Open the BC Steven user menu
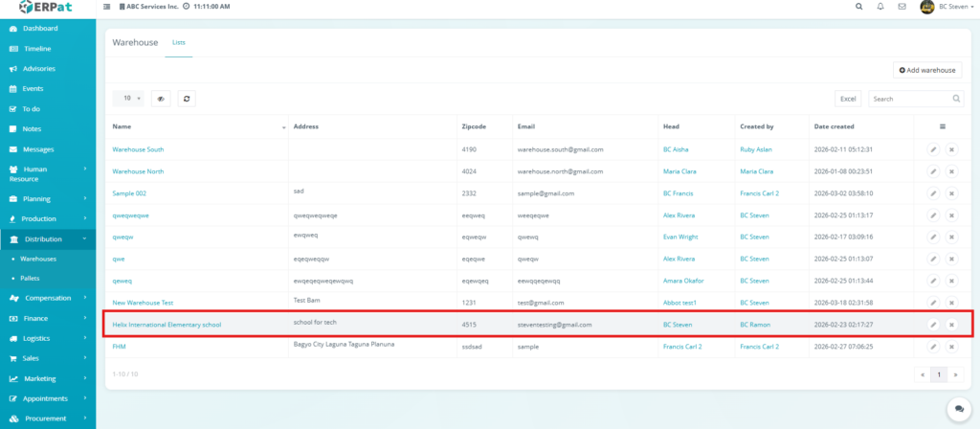The image size is (980, 429). pyautogui.click(x=947, y=7)
